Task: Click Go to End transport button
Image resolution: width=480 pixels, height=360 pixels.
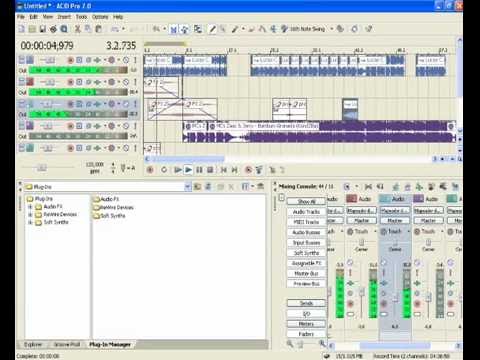Action: coord(234,170)
